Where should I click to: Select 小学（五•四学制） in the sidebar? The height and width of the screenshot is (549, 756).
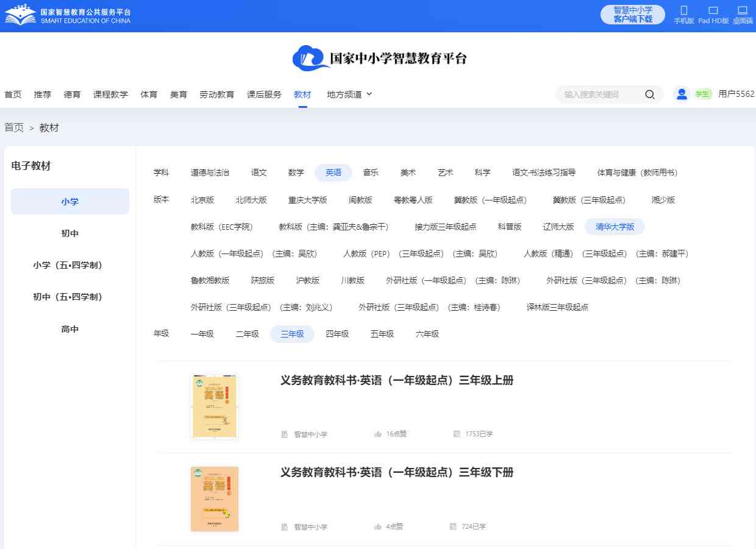pyautogui.click(x=70, y=265)
